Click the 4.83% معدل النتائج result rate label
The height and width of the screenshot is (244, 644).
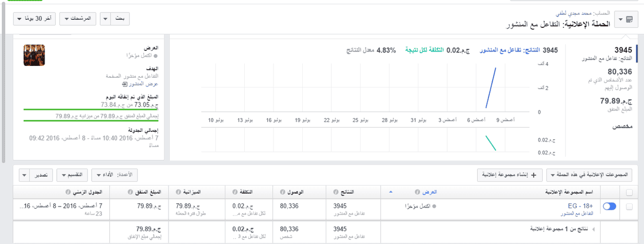(x=370, y=50)
